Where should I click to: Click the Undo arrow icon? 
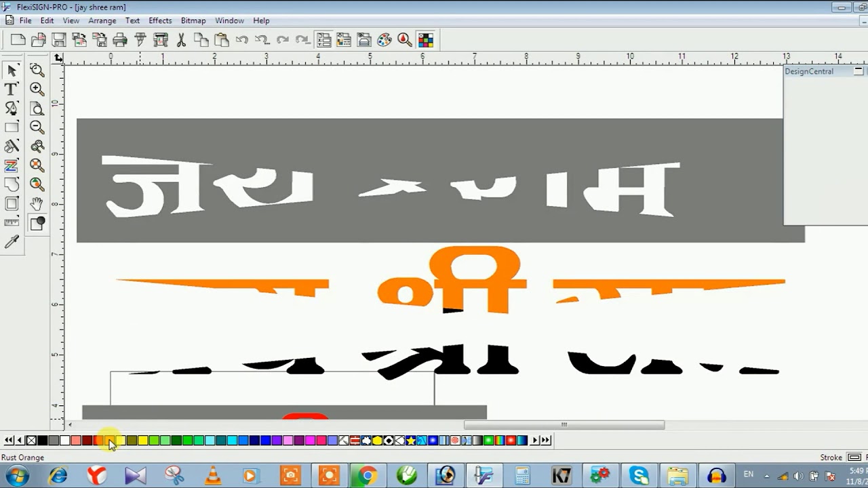point(242,40)
